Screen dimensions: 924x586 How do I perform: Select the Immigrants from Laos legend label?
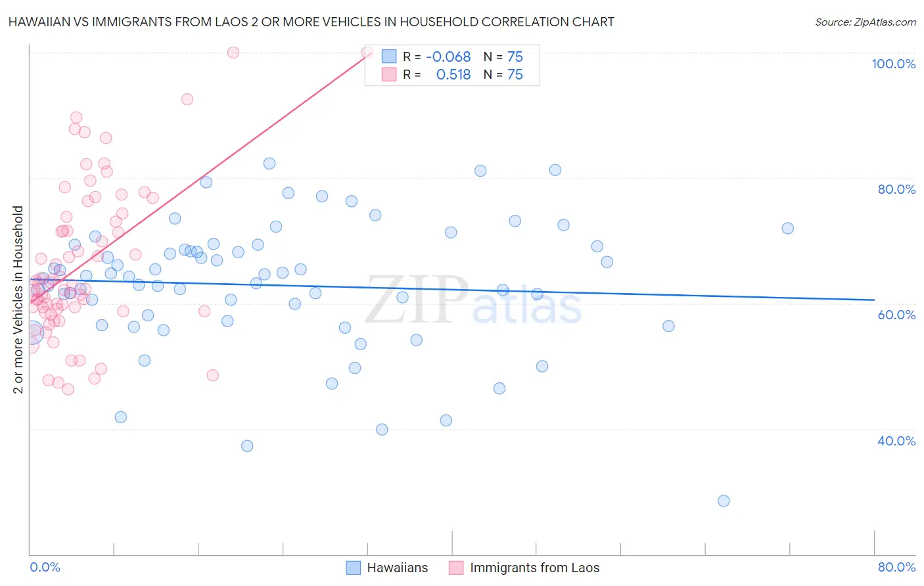(x=534, y=568)
